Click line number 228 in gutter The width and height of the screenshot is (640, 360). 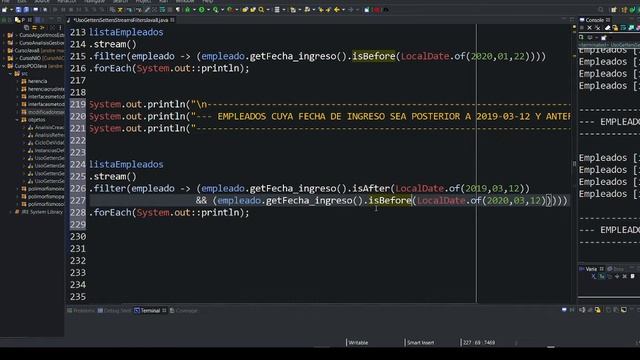(x=78, y=213)
